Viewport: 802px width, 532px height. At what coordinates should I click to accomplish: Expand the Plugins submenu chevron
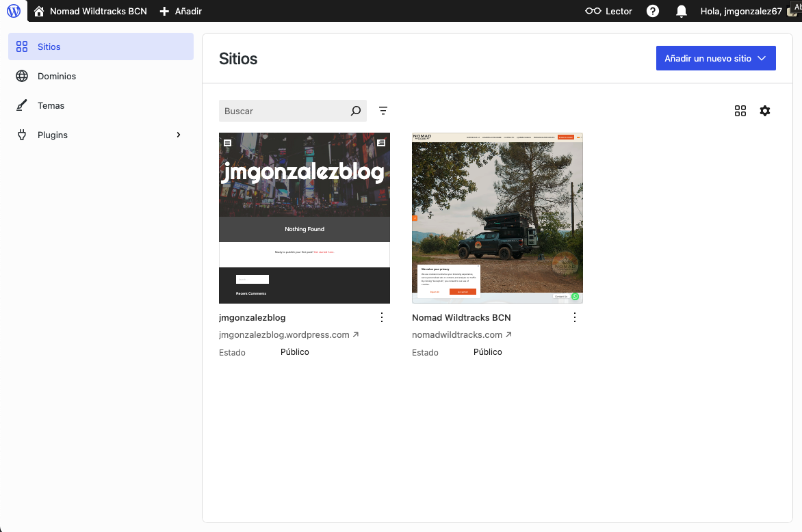pyautogui.click(x=179, y=135)
